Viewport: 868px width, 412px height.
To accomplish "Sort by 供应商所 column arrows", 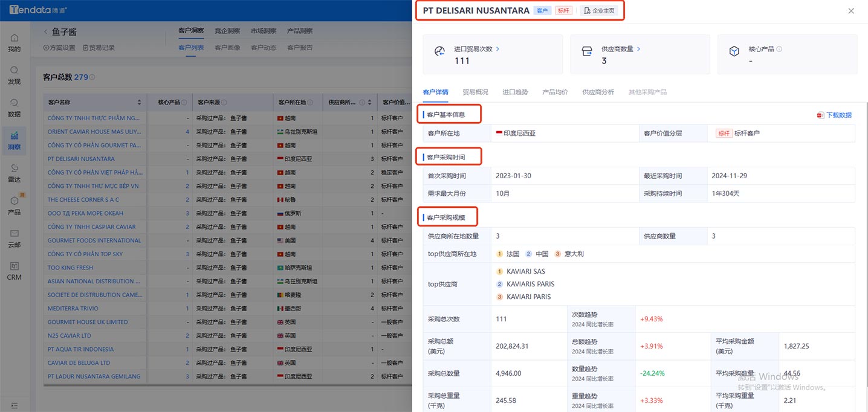I will pyautogui.click(x=370, y=102).
